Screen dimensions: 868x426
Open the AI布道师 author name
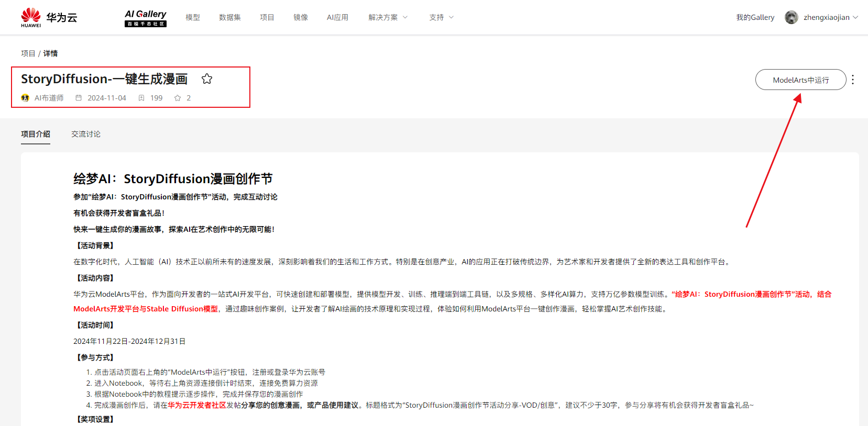click(x=49, y=98)
